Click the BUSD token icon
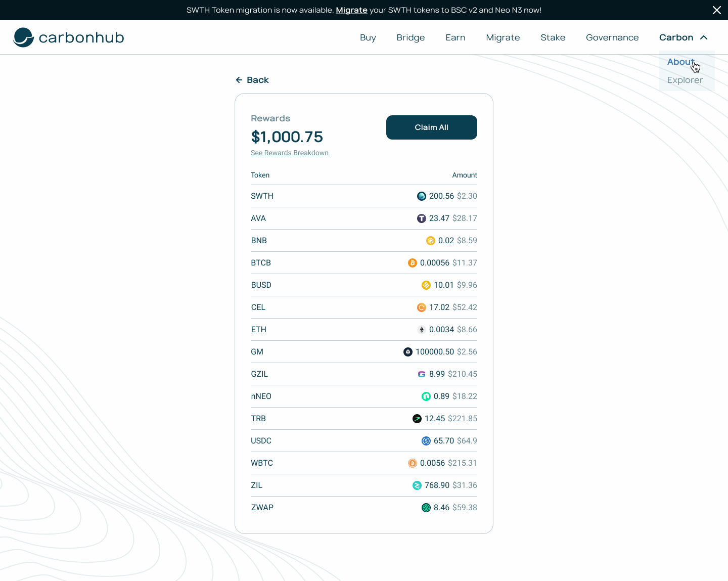 [x=426, y=285]
